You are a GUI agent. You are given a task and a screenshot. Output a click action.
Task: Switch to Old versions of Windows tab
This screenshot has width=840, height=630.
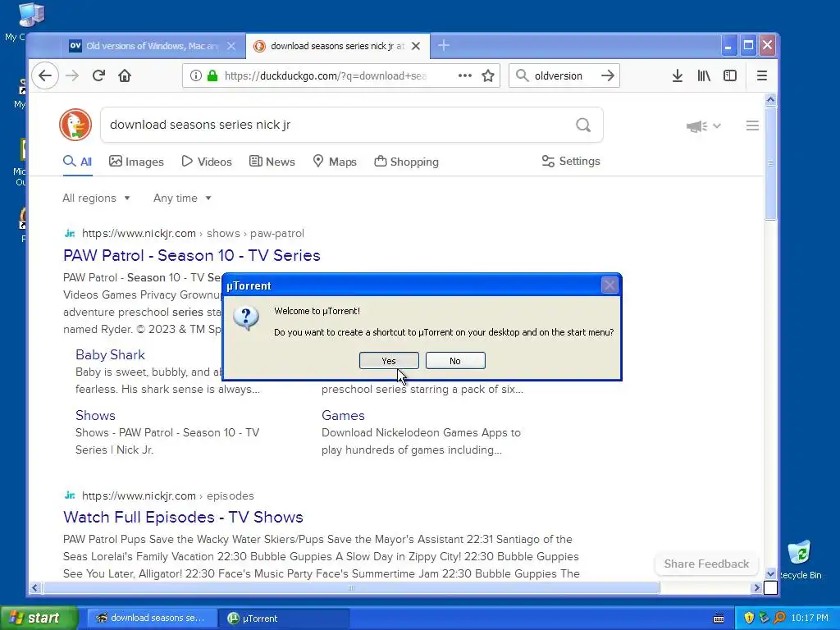tap(144, 46)
